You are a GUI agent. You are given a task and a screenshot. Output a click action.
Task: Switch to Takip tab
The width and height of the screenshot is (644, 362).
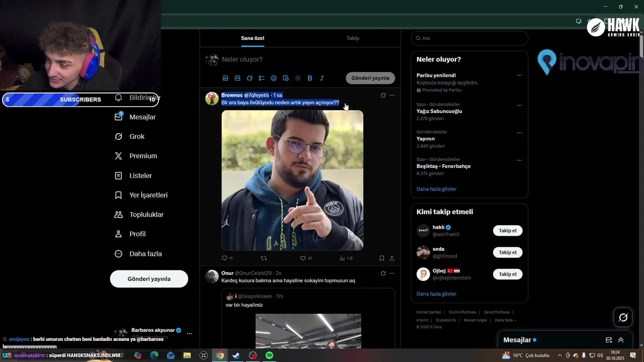(353, 38)
